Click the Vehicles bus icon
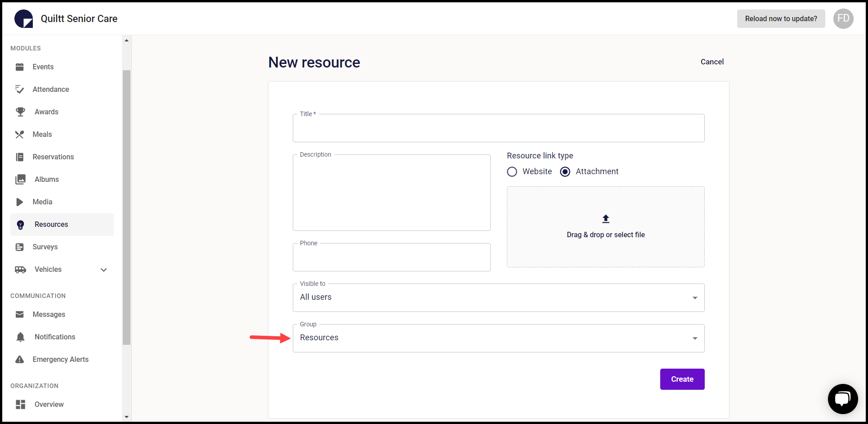Viewport: 868px width, 424px height. point(20,270)
